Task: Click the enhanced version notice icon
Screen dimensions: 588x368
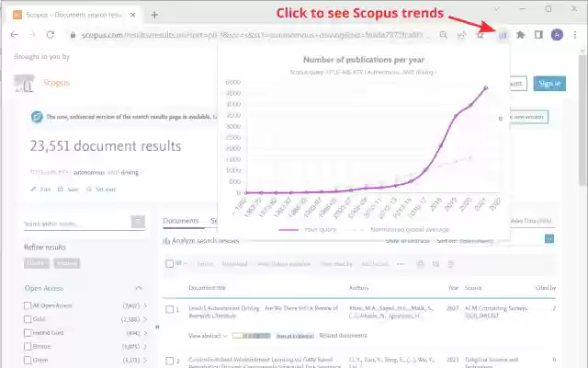Action: 37,117
